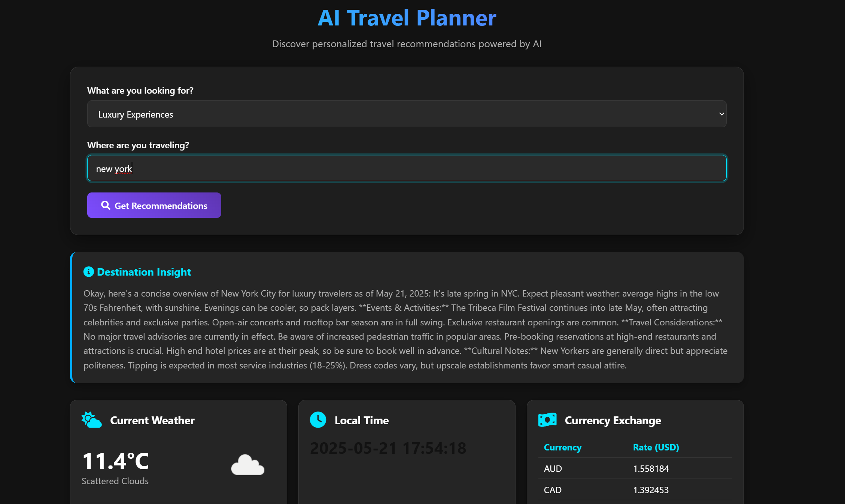Click the 1.392453 rate value
Screen dimensions: 845x504
point(651,490)
